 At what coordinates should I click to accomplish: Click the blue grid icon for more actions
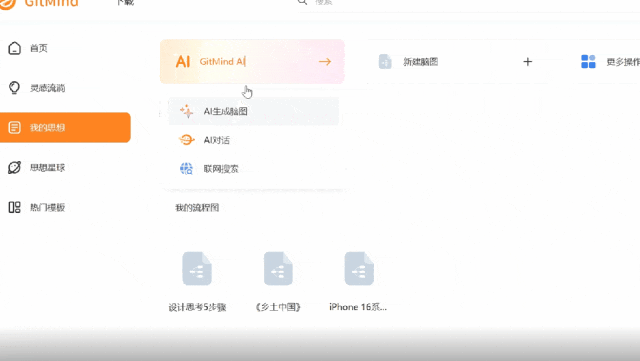tap(588, 62)
